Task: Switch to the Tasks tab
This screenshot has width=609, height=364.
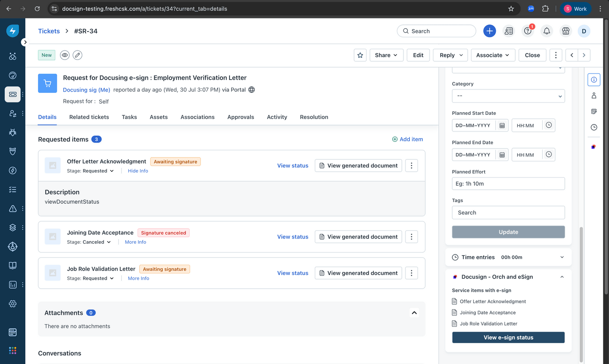Action: click(129, 117)
